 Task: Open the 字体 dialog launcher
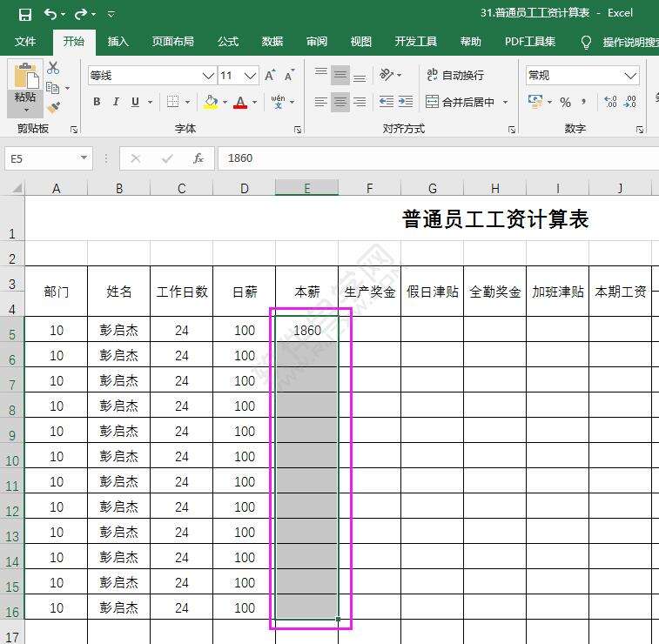click(x=298, y=130)
